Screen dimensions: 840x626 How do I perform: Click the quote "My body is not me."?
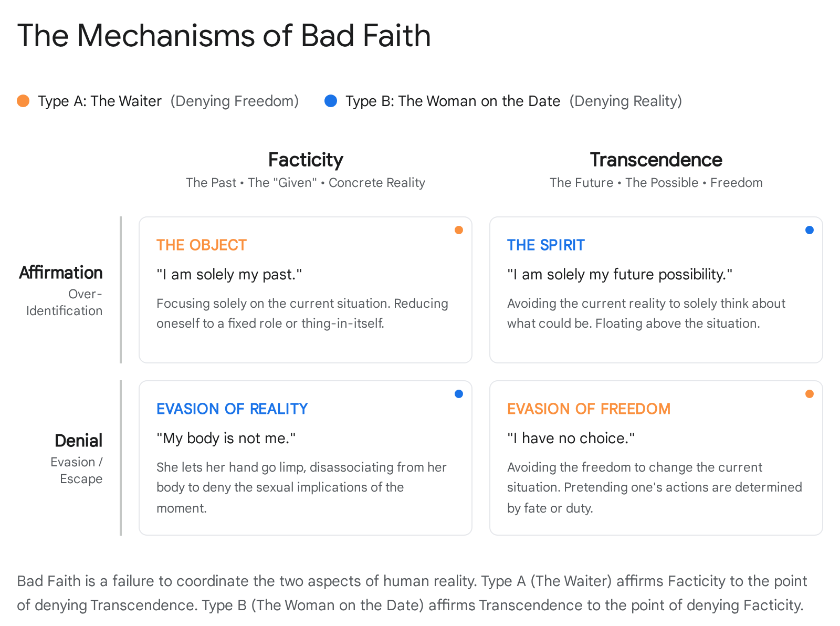click(226, 439)
